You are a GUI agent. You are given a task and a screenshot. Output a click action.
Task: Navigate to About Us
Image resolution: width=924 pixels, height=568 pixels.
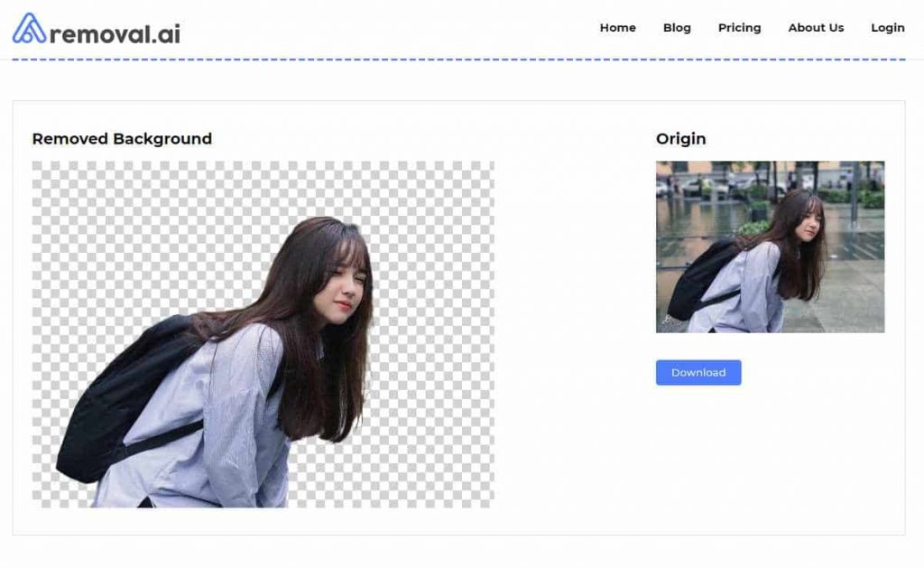(x=816, y=28)
